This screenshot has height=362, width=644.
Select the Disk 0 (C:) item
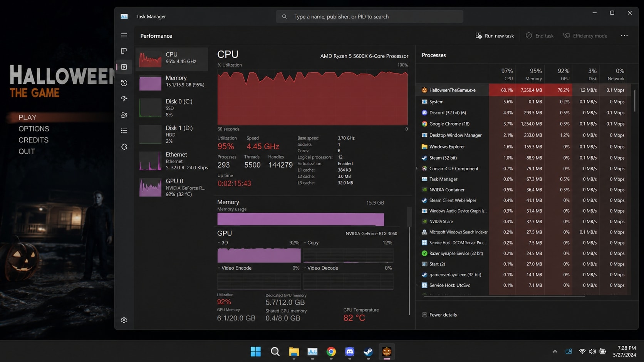click(x=172, y=108)
